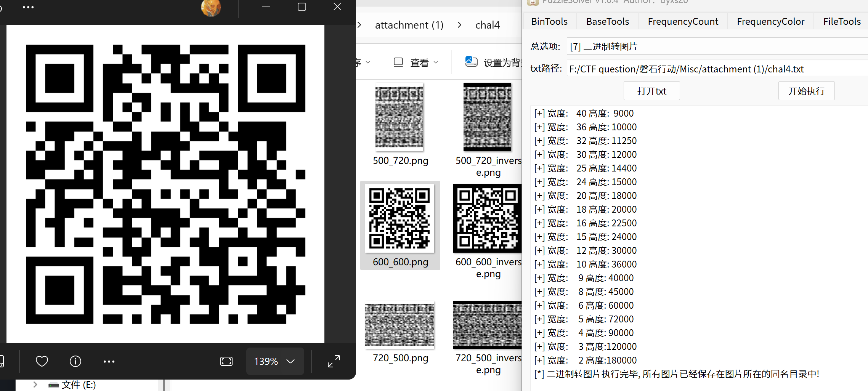Screen dimensions: 868x391
Task: Fit image to window icon
Action: click(226, 361)
